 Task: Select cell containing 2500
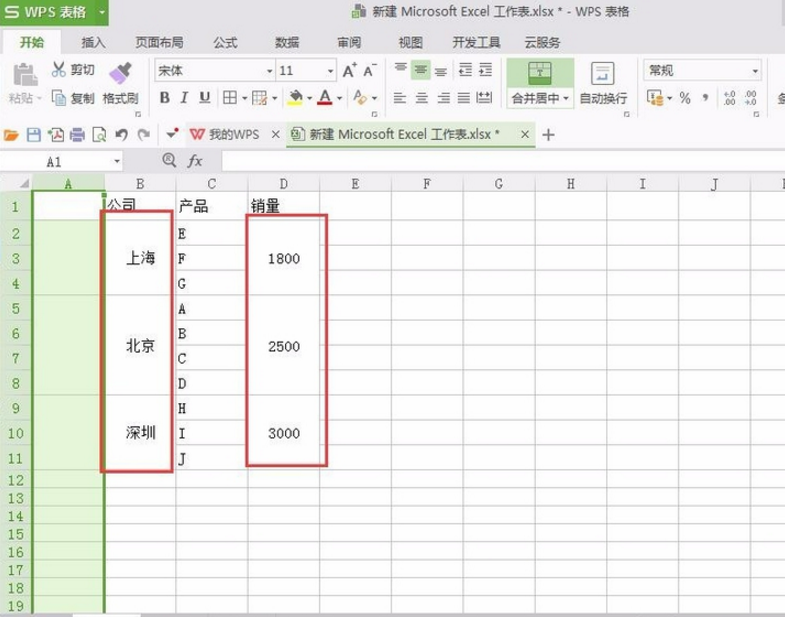283,346
